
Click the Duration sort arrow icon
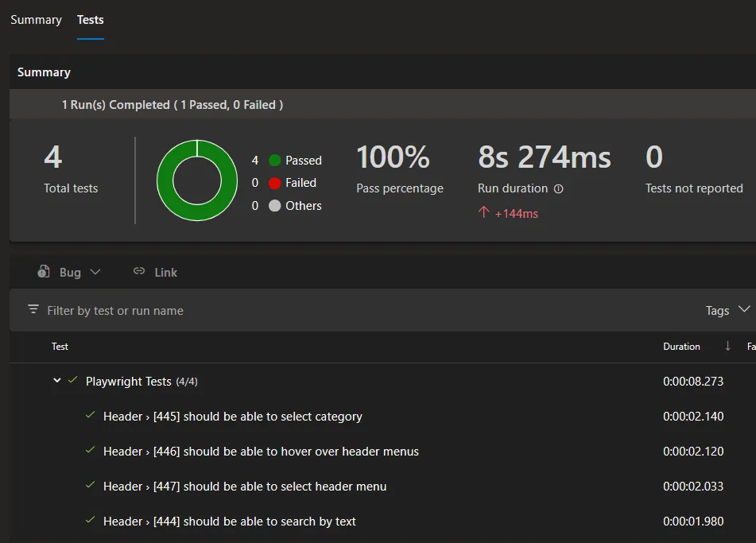(727, 346)
